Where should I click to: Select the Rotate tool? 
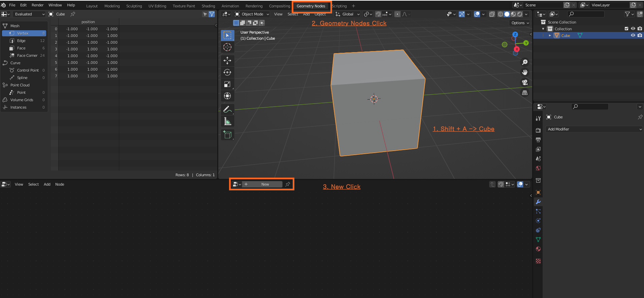(227, 72)
